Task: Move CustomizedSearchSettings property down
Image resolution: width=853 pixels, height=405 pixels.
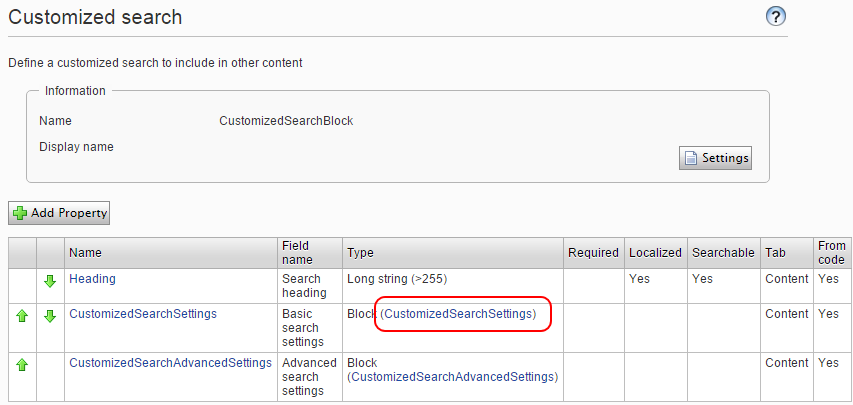Action: pos(50,316)
